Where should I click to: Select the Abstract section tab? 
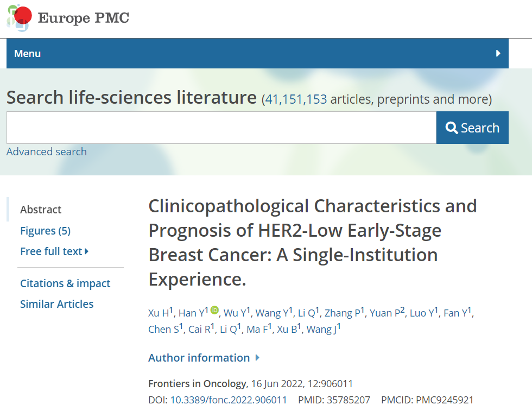pos(41,210)
